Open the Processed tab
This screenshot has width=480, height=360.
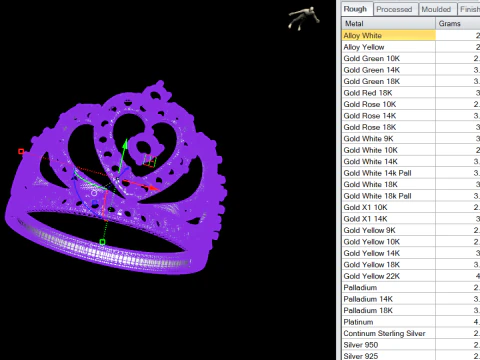click(394, 9)
